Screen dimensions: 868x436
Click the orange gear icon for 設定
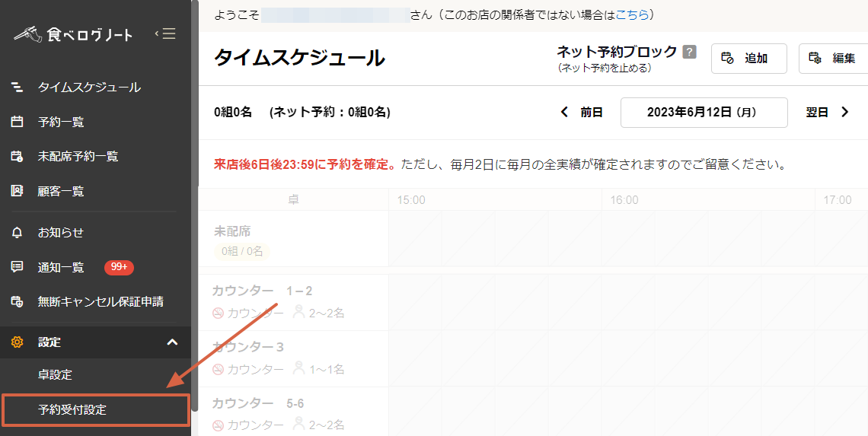[x=18, y=342]
